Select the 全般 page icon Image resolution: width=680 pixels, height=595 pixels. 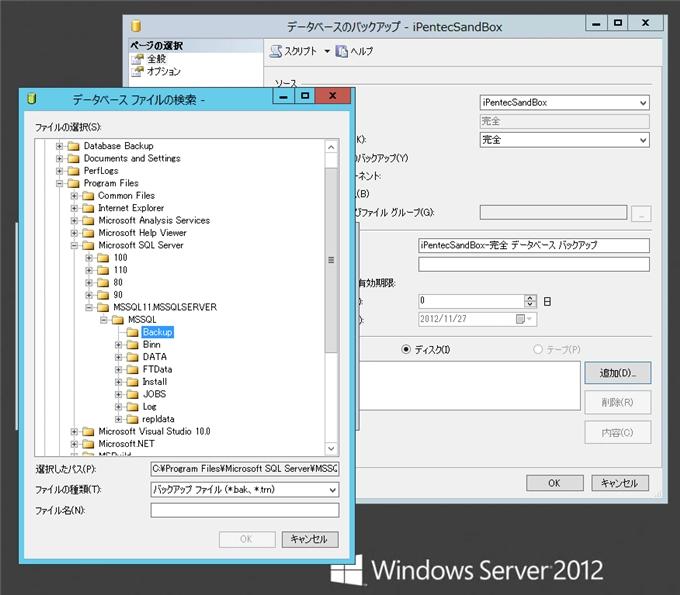(x=137, y=59)
